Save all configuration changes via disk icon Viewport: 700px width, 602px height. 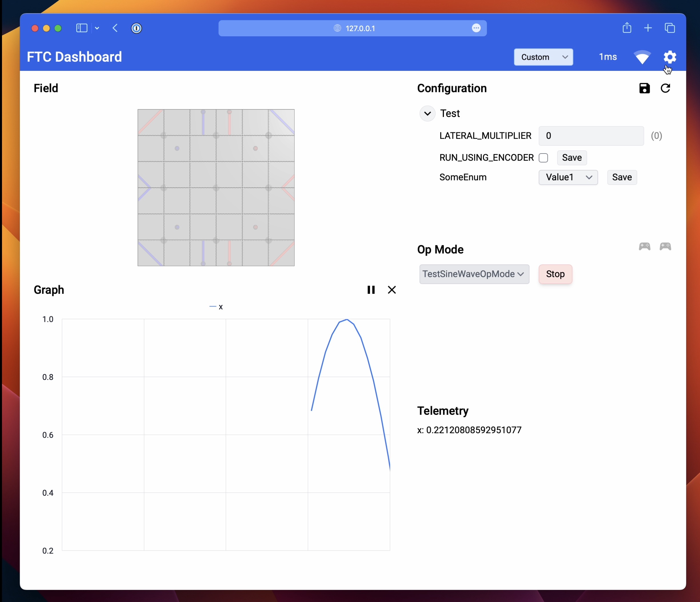644,88
